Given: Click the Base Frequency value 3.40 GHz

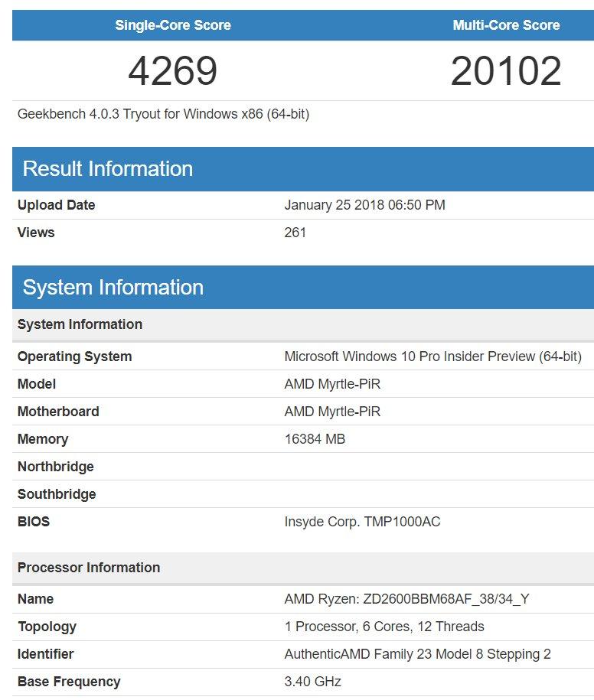Looking at the screenshot, I should [x=312, y=682].
